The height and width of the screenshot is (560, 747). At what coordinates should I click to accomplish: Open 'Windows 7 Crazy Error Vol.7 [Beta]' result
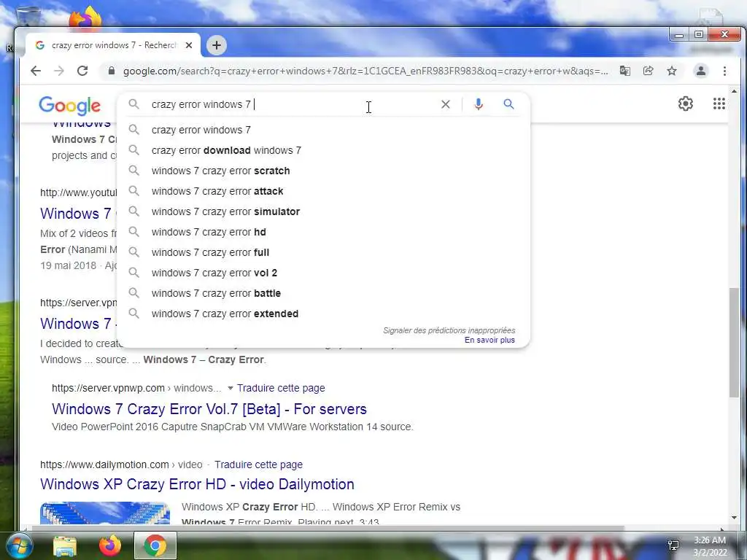click(209, 409)
